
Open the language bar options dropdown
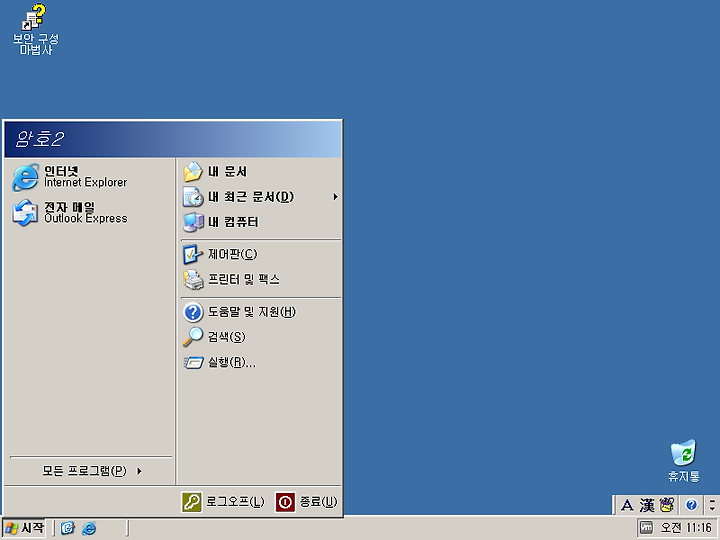click(712, 506)
